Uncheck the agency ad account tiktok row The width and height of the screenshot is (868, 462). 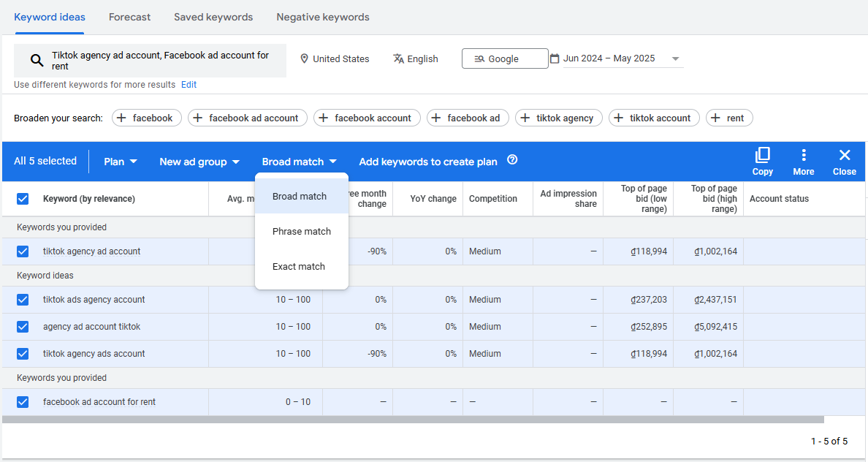tap(23, 327)
